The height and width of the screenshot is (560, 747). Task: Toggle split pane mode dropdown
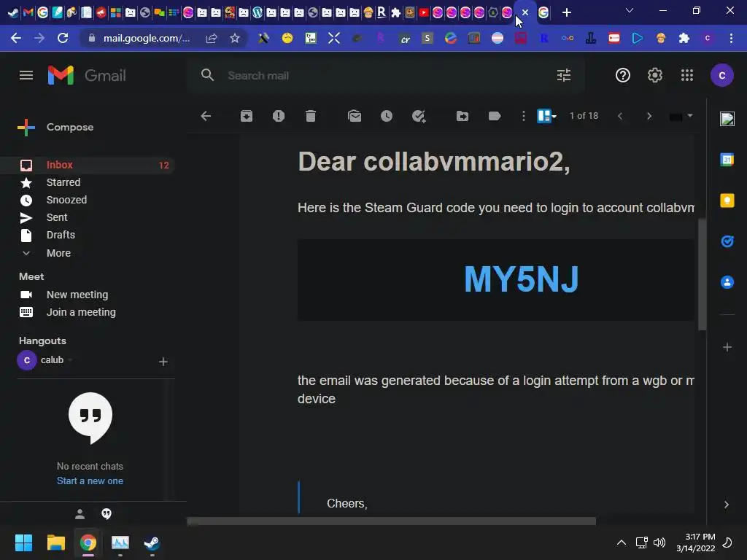tap(547, 116)
